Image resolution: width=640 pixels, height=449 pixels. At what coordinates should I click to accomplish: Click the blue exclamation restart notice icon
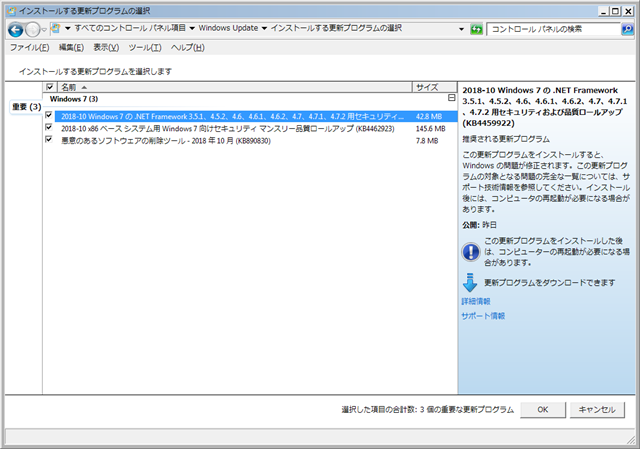(470, 251)
